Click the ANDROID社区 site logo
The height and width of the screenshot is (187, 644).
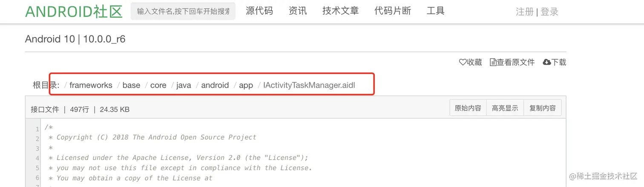point(74,12)
